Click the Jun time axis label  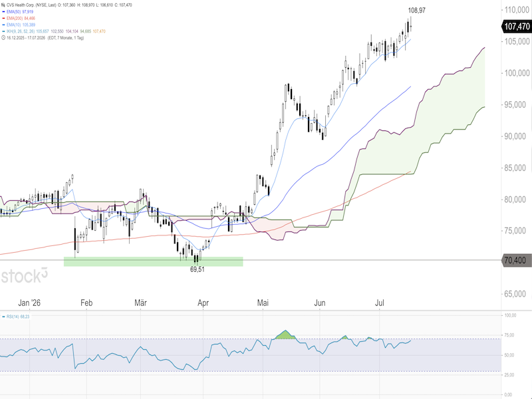(320, 303)
